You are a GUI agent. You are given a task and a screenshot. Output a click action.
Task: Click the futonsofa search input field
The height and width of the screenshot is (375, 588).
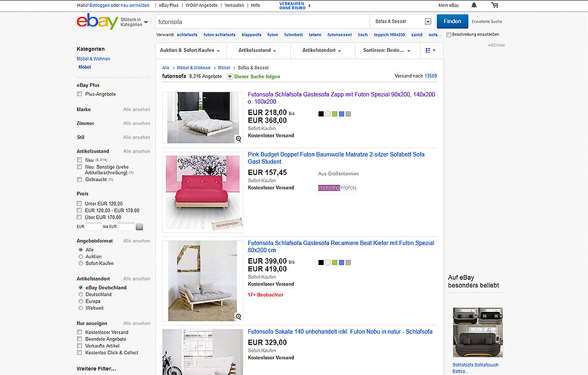[x=263, y=22]
